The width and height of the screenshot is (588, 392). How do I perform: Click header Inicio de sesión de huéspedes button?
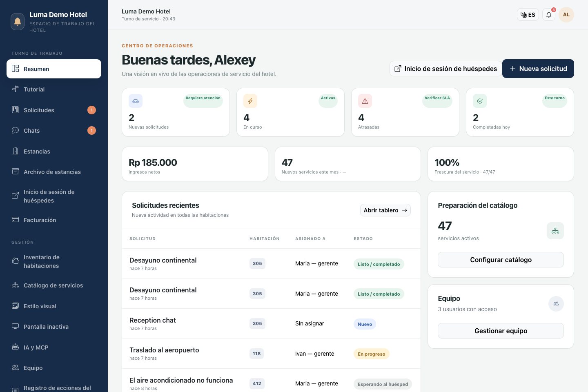click(445, 69)
